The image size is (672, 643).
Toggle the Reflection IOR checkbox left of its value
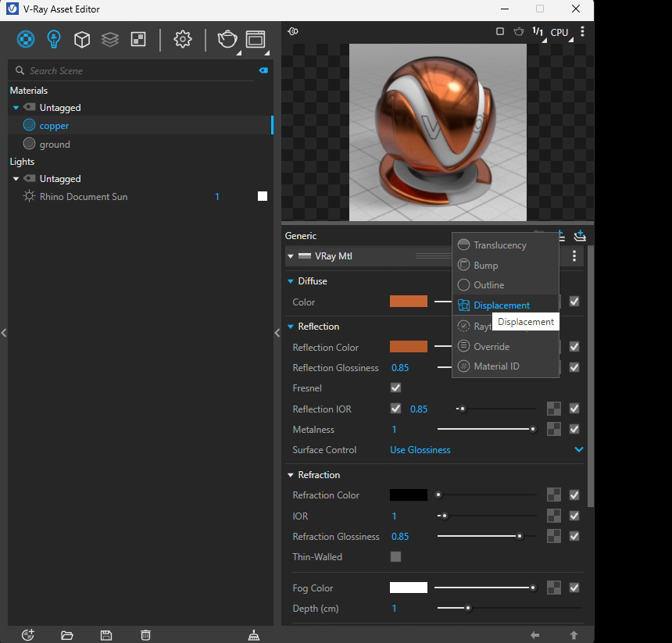click(395, 409)
